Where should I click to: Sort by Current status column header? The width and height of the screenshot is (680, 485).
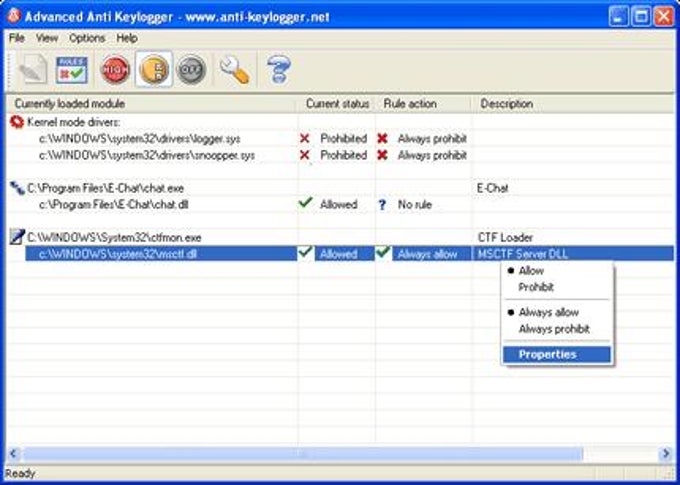click(x=337, y=104)
